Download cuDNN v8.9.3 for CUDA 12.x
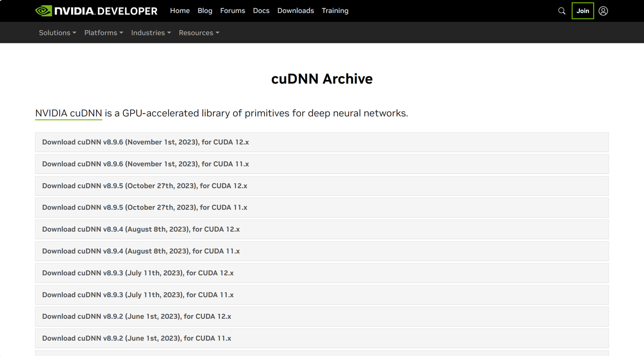The image size is (644, 356). tap(138, 273)
